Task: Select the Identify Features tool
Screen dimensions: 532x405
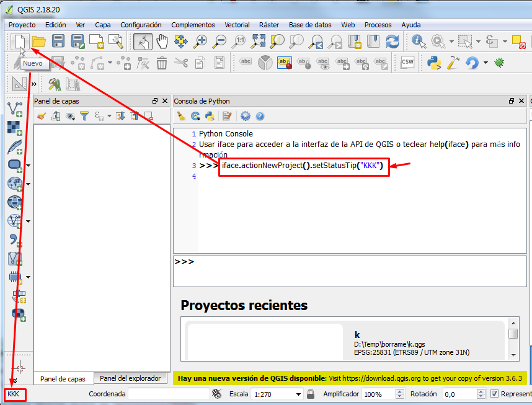Action: click(x=419, y=42)
